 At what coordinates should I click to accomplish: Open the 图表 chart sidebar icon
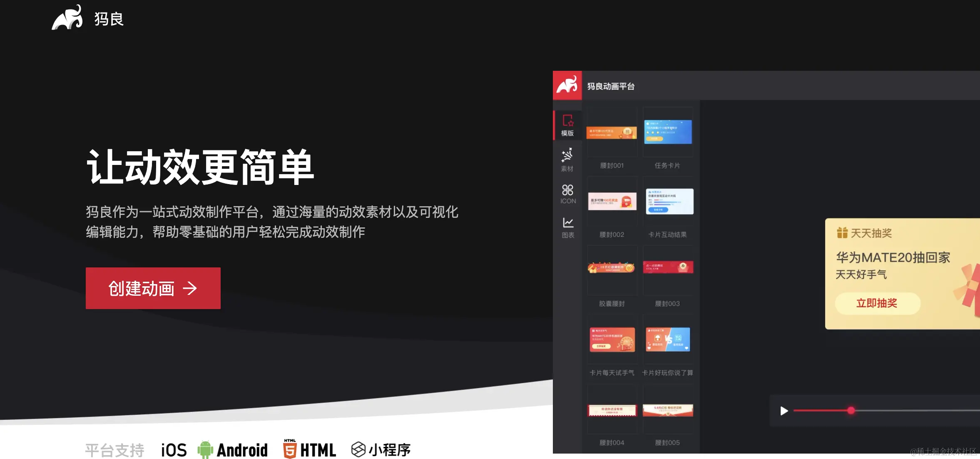[568, 227]
